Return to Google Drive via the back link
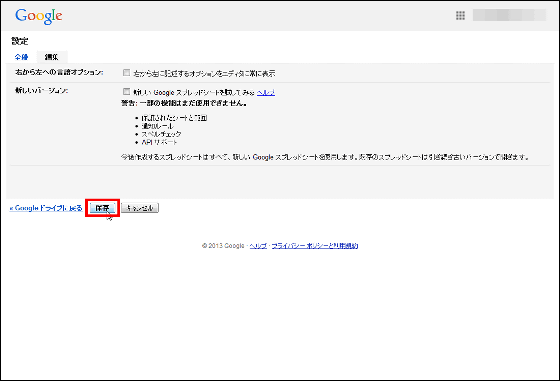This screenshot has height=381, width=560. point(46,208)
